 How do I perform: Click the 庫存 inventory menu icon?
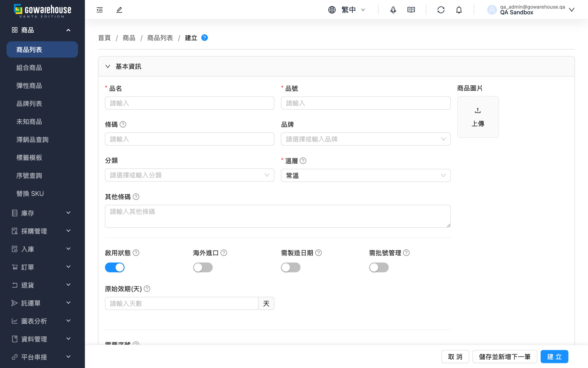click(14, 213)
